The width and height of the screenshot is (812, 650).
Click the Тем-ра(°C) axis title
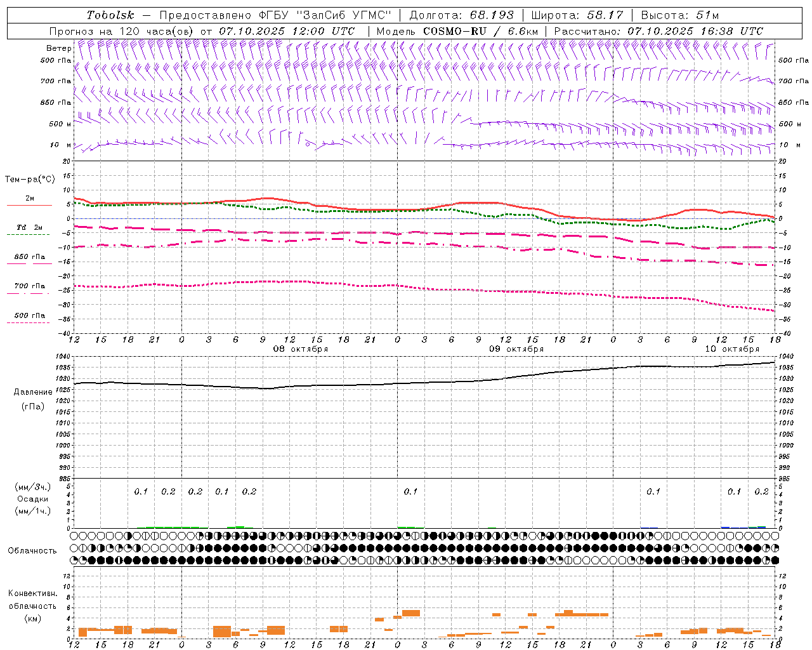click(30, 180)
